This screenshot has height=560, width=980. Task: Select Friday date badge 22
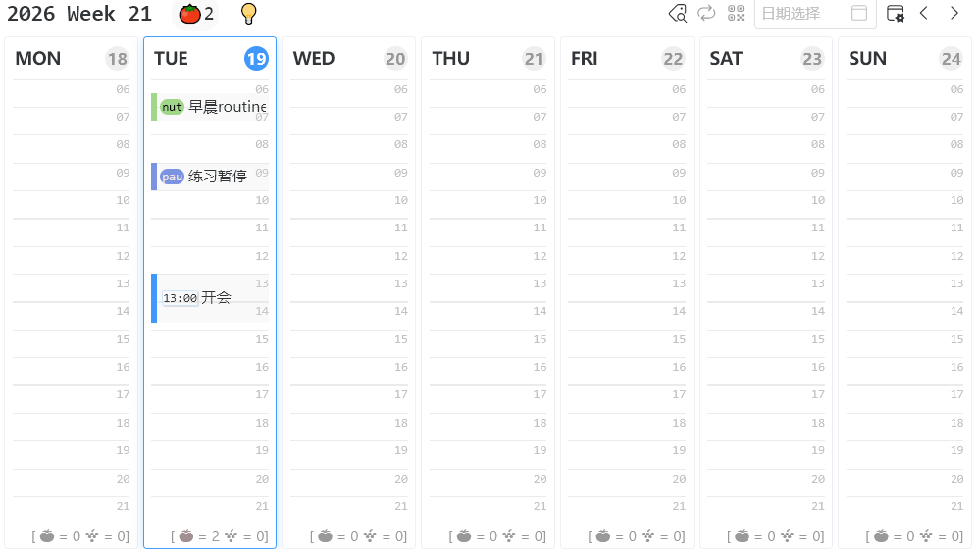tap(673, 59)
